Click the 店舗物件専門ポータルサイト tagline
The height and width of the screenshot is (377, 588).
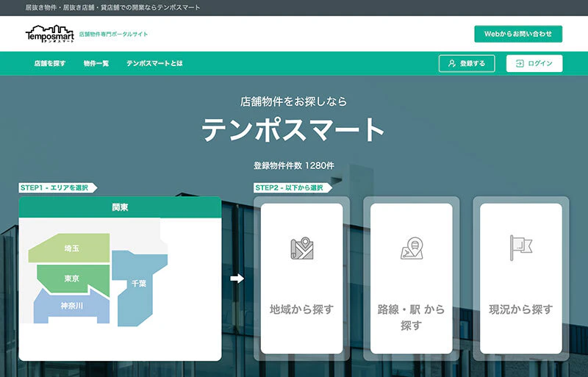tap(113, 34)
